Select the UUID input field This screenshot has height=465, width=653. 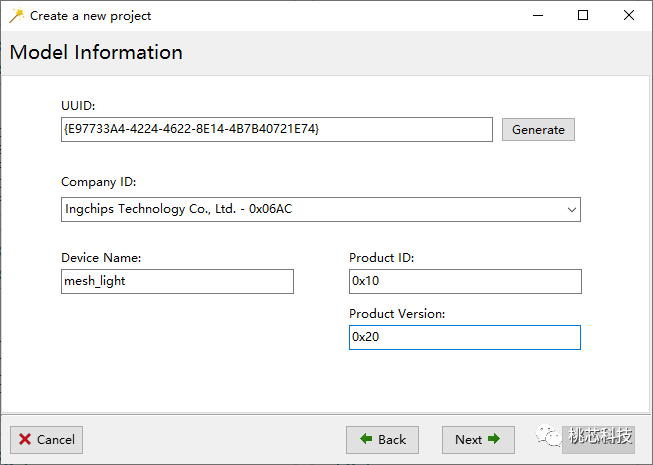277,129
